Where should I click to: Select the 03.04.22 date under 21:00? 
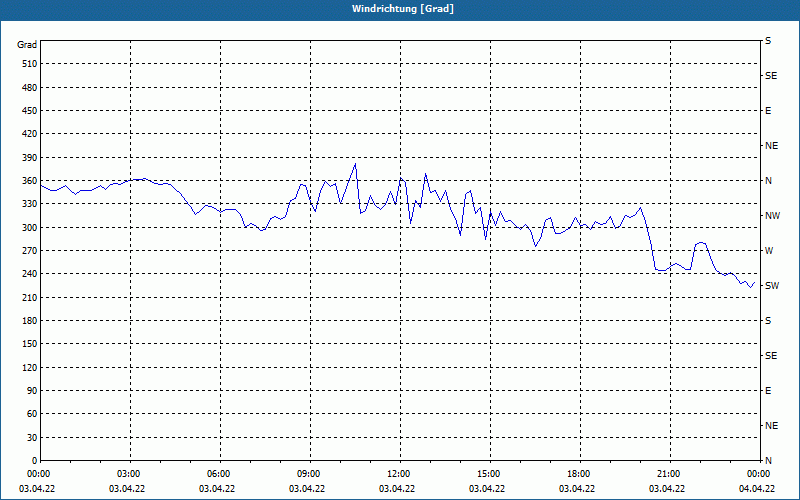tap(667, 489)
